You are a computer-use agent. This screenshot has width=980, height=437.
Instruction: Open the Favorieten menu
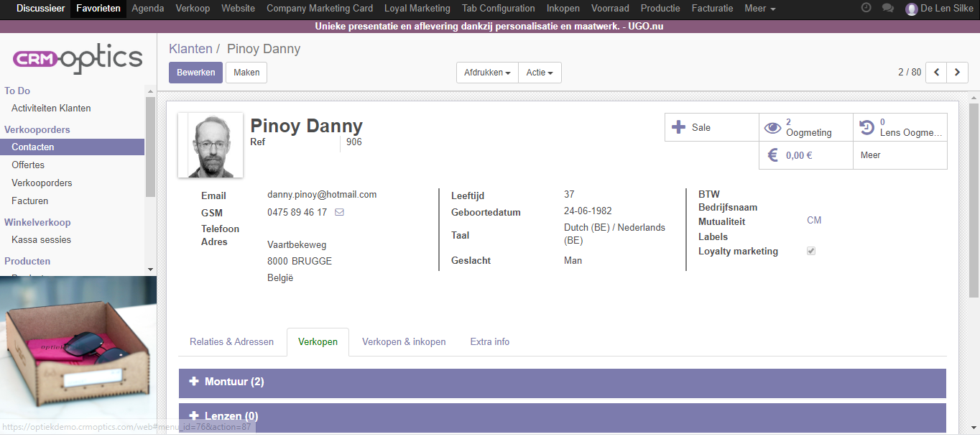[x=98, y=9]
